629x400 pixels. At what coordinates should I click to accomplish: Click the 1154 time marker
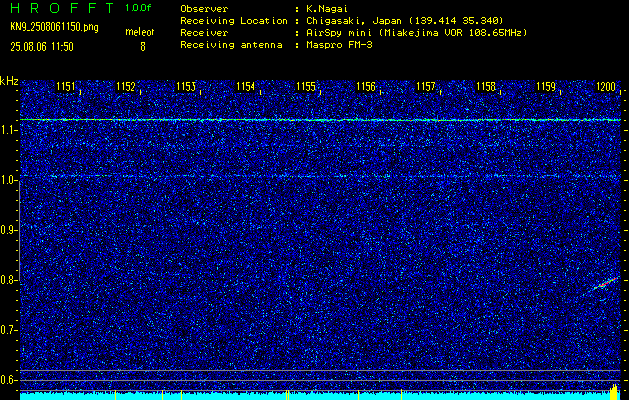pos(246,86)
